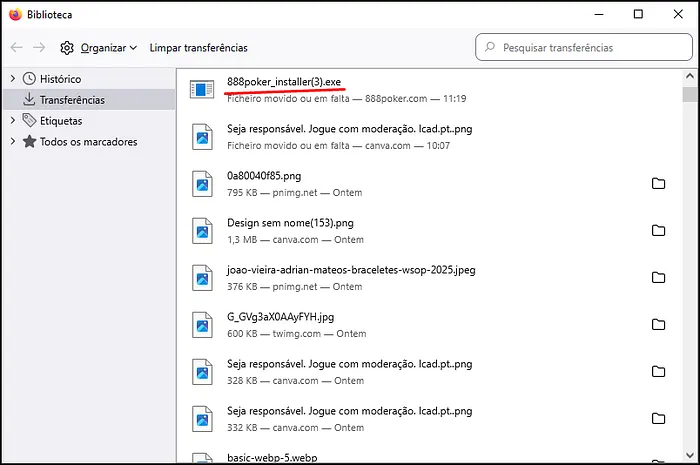The width and height of the screenshot is (700, 465).
Task: Select the 10:07 canva.com missing file entry
Action: 429,137
